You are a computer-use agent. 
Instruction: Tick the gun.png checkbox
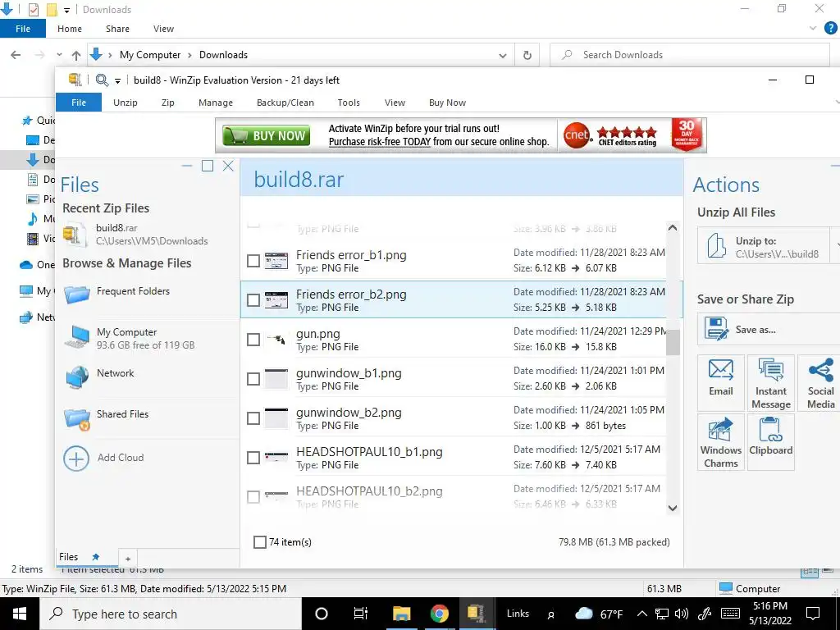coord(253,340)
